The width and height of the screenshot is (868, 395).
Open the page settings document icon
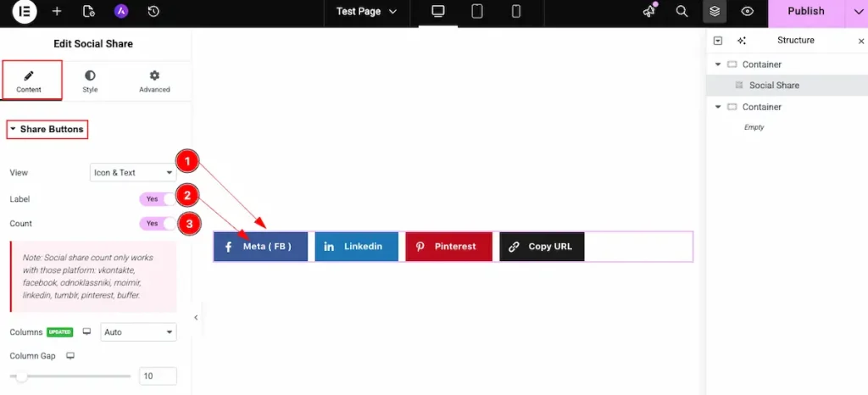click(88, 12)
